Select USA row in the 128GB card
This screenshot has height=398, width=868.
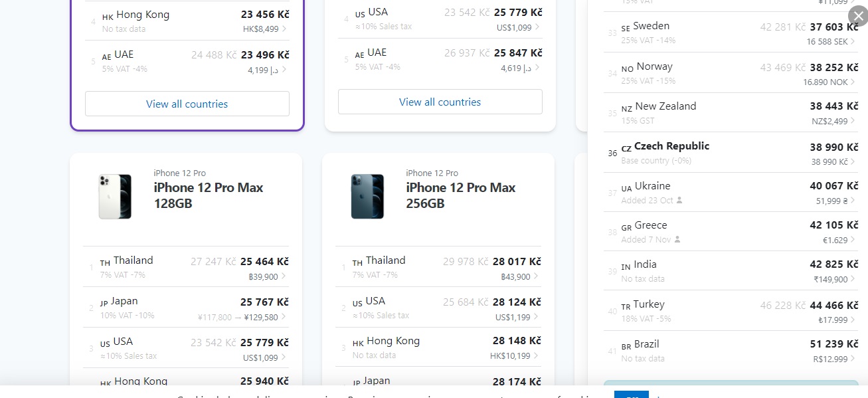[187, 348]
